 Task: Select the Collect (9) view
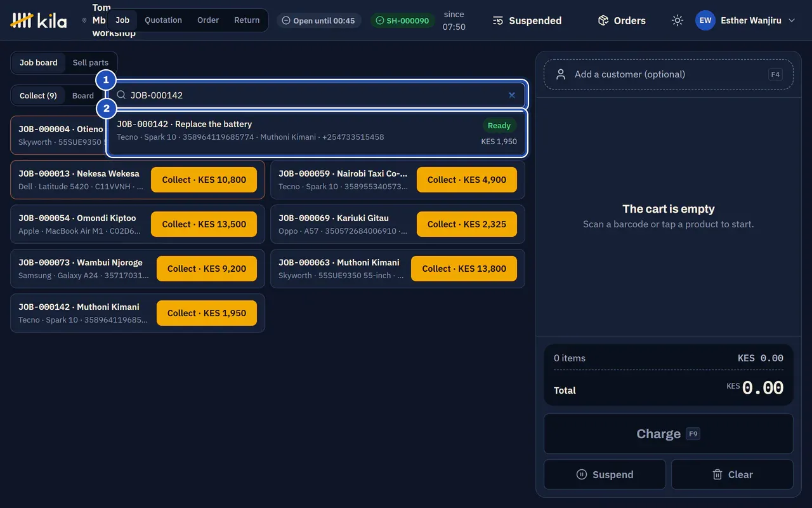pos(38,95)
